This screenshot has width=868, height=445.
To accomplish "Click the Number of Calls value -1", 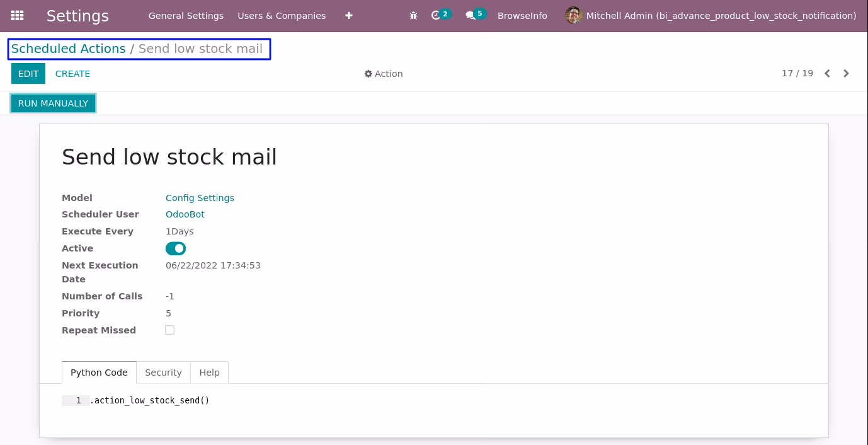I will pos(170,296).
